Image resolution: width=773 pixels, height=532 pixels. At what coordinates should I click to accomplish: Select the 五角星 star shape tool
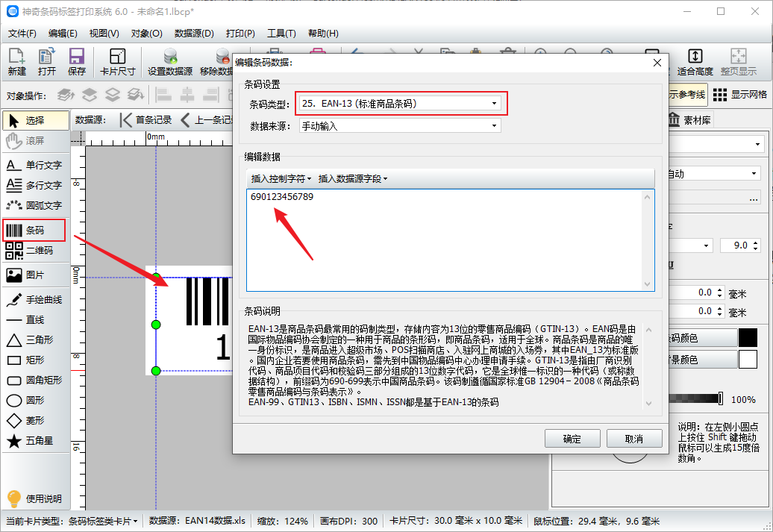coord(34,441)
